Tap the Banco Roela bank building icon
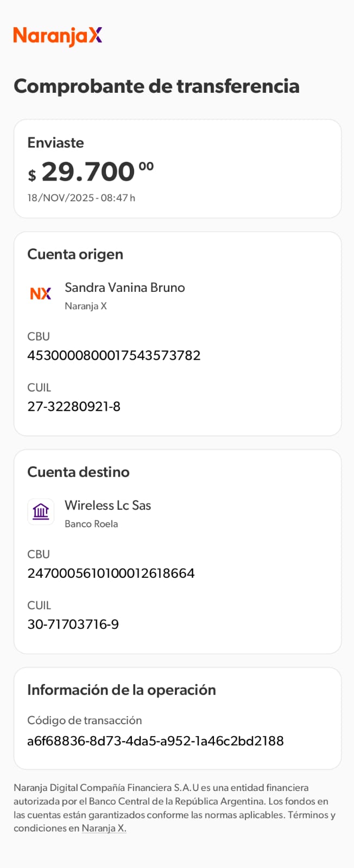The height and width of the screenshot is (868, 354). (x=41, y=512)
